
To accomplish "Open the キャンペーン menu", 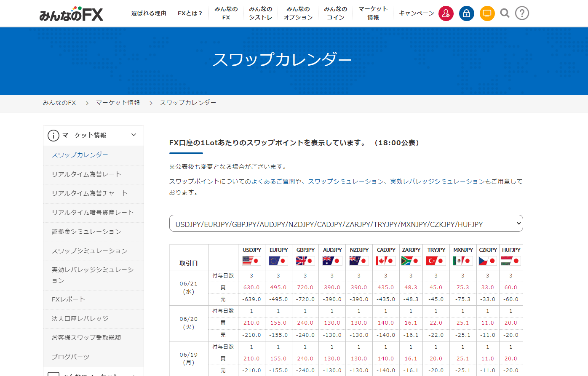I will [417, 13].
